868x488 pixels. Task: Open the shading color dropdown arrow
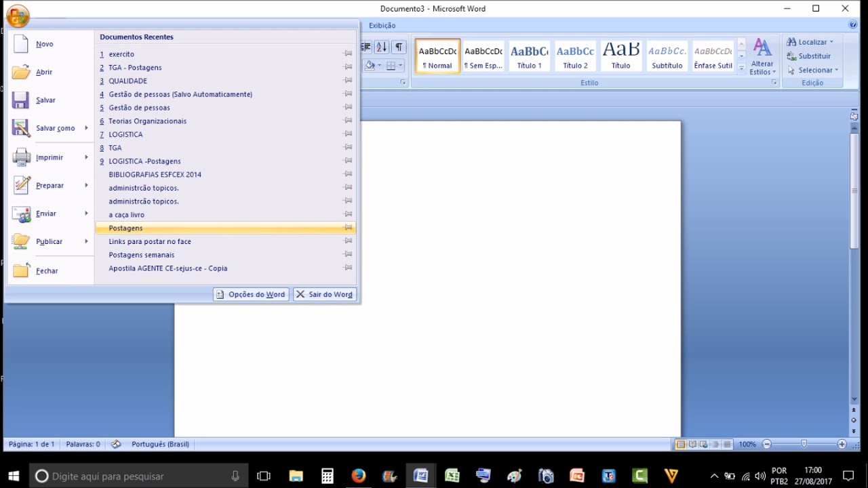(x=380, y=66)
